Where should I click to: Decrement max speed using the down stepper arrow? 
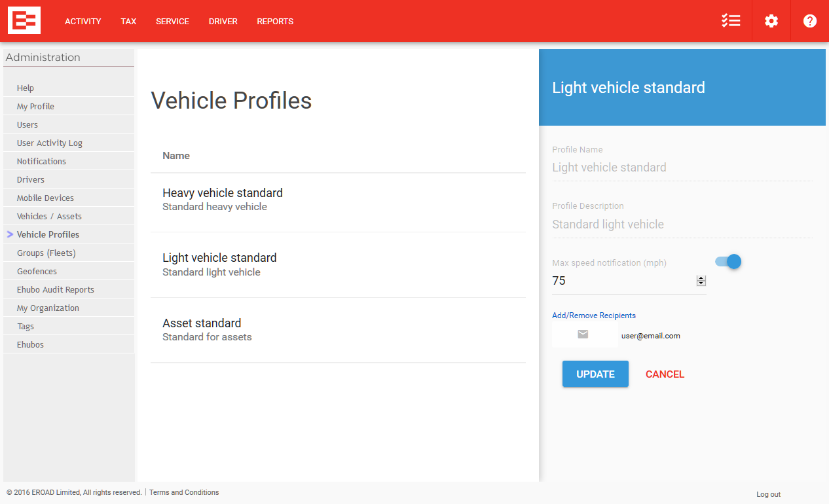pyautogui.click(x=701, y=283)
